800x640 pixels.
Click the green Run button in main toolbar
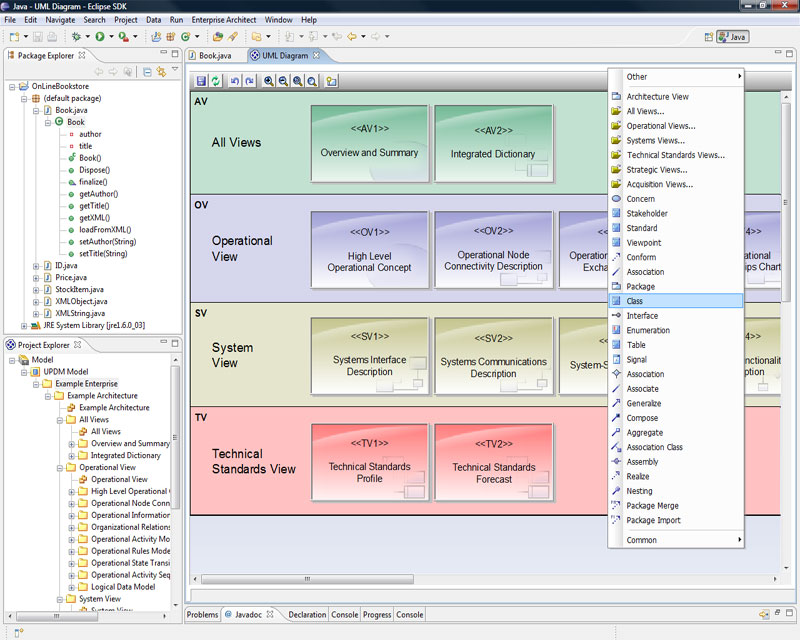tap(100, 37)
